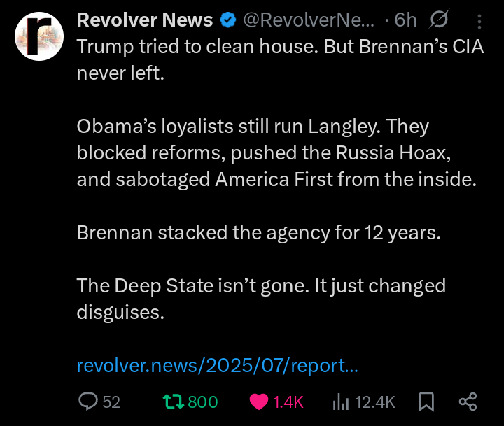Open the three-dot more options menu
Viewport: 504px width, 426px height.
tap(479, 21)
